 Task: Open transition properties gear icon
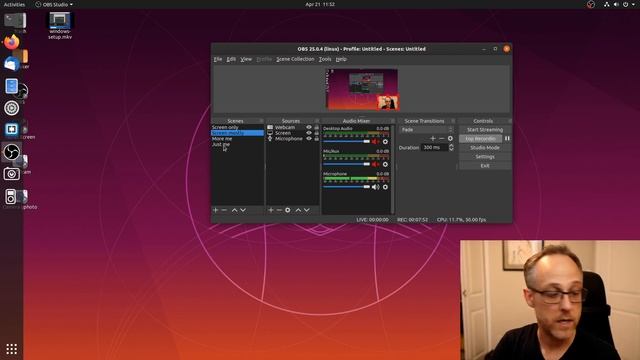tap(450, 138)
